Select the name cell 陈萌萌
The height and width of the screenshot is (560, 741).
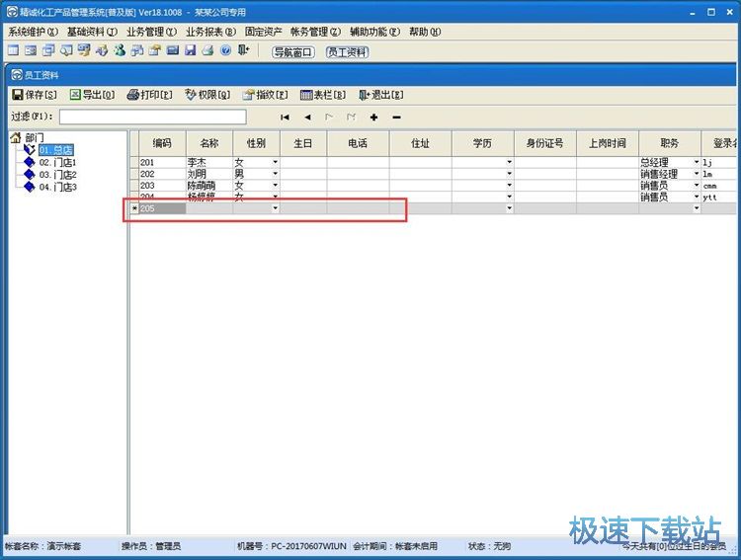pos(208,186)
